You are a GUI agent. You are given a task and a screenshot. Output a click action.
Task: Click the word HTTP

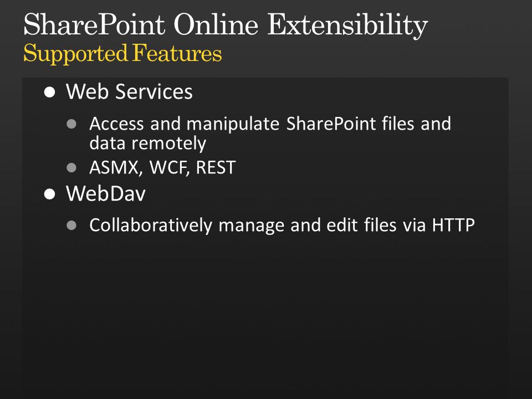pyautogui.click(x=453, y=225)
